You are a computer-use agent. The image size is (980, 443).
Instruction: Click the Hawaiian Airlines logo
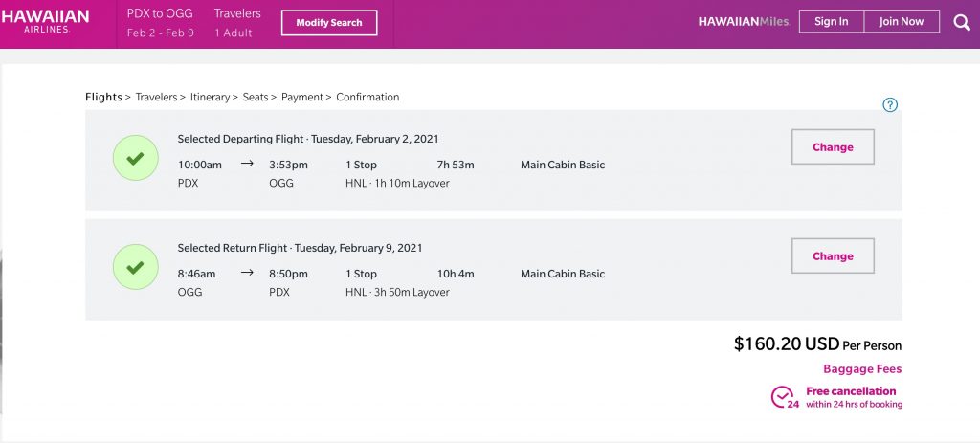(45, 22)
